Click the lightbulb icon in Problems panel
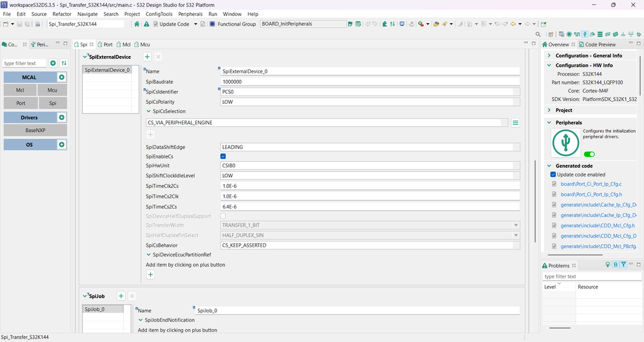Viewport: 644px width, 342px height. pos(607,265)
